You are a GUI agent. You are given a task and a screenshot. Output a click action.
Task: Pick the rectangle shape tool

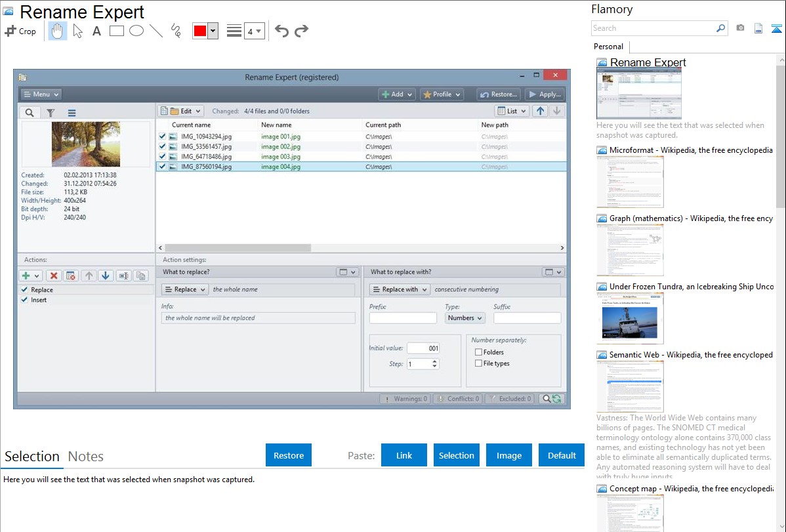tap(116, 31)
